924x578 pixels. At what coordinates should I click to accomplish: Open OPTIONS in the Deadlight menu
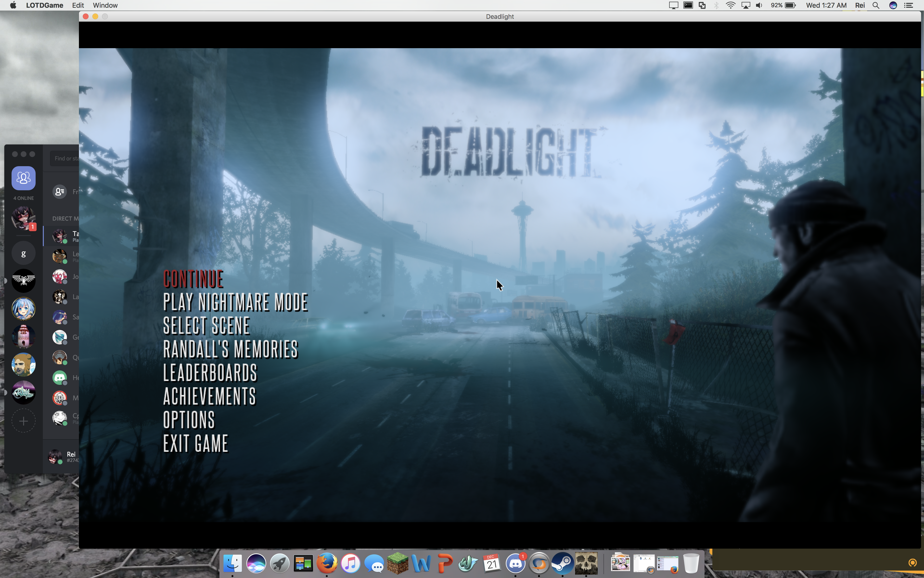click(x=189, y=420)
